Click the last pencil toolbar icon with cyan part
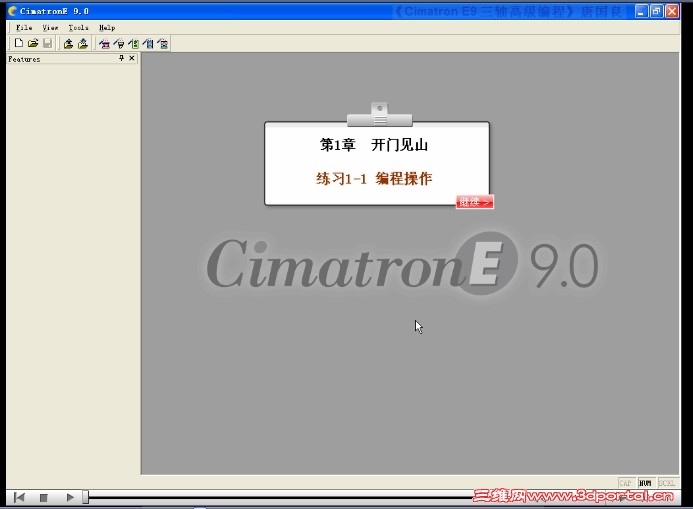The height and width of the screenshot is (509, 693). point(163,44)
